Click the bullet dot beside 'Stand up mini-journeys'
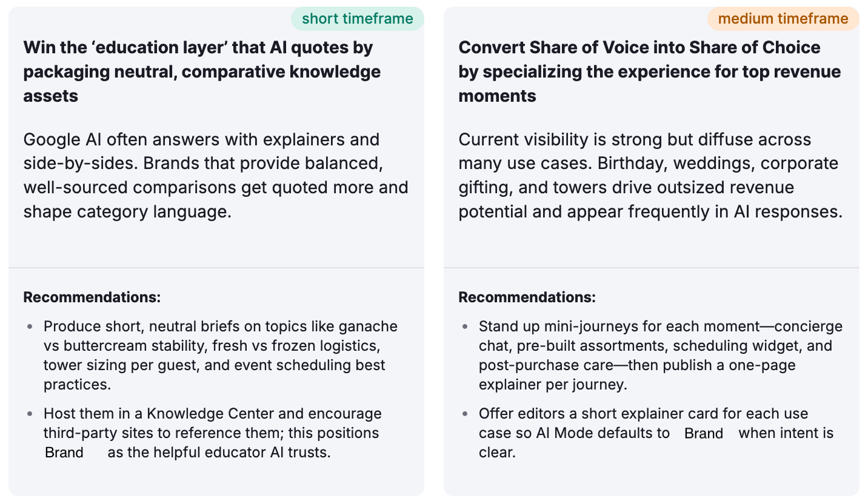The width and height of the screenshot is (868, 504). (465, 327)
